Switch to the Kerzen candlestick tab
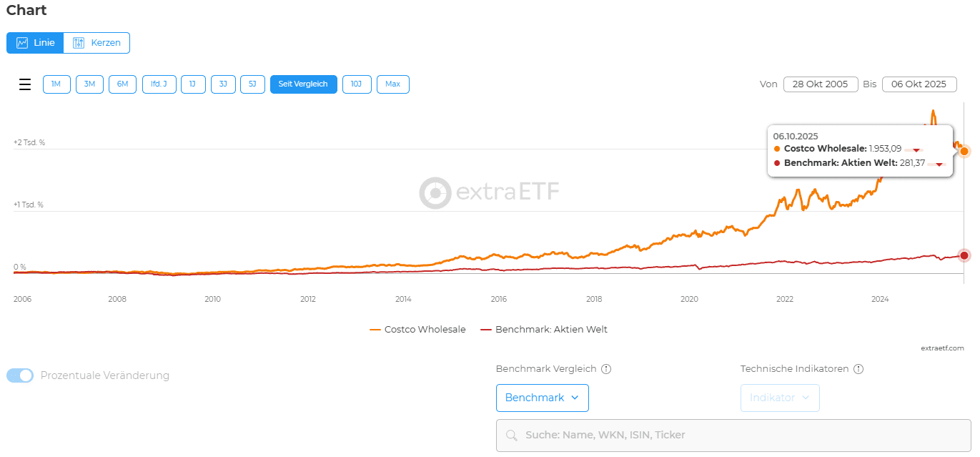 [x=96, y=43]
